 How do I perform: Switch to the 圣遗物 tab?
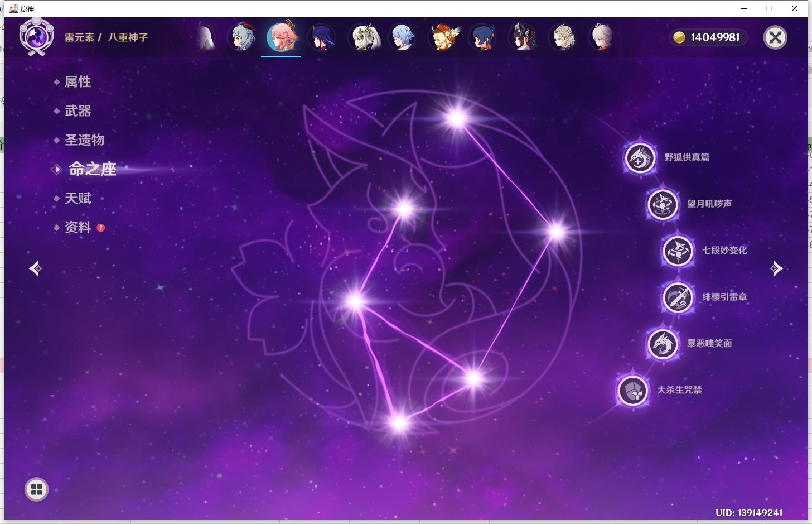[x=84, y=140]
